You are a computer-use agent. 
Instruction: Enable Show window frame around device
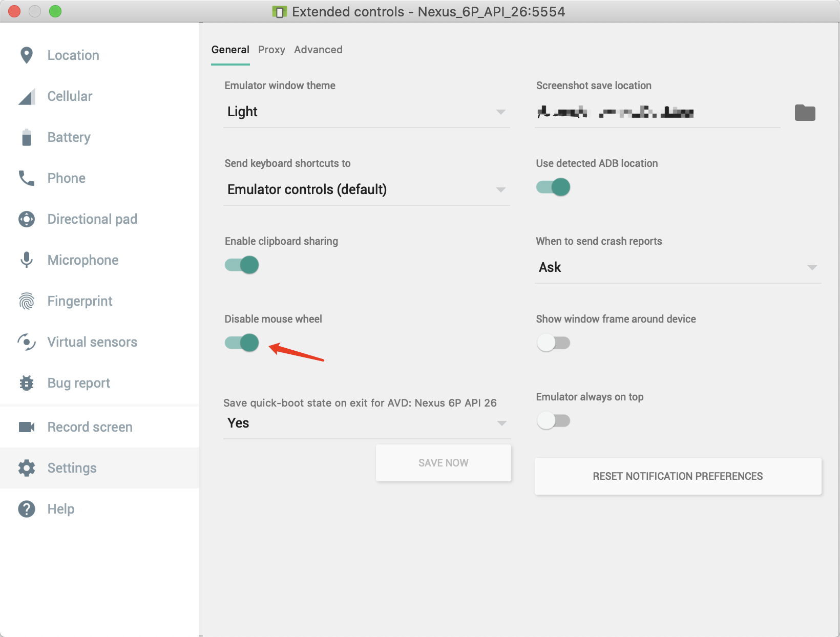[554, 343]
